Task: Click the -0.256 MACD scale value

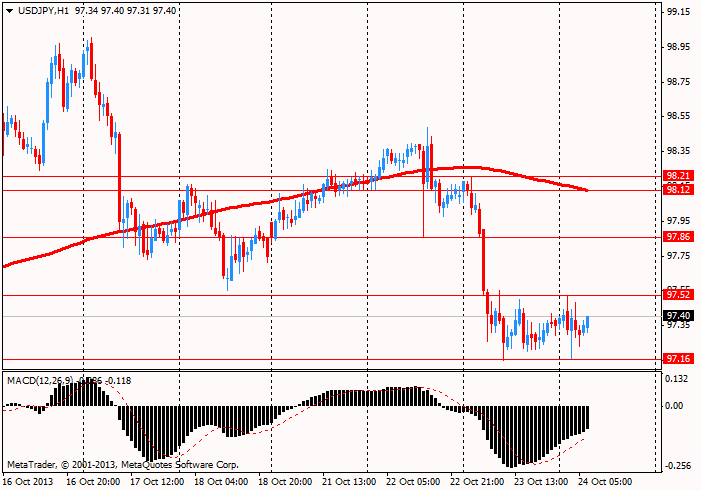Action: coord(676,465)
